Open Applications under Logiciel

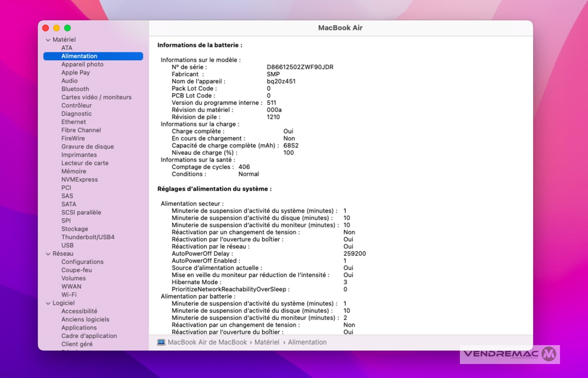click(79, 328)
